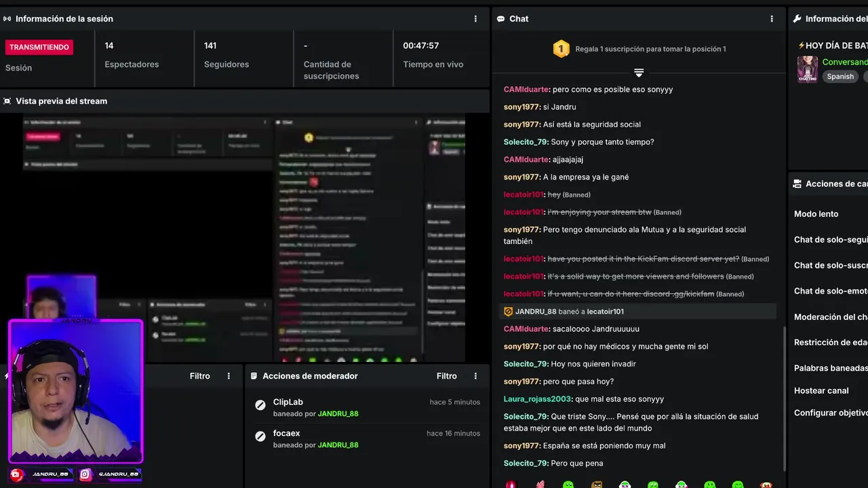This screenshot has height=488, width=868.
Task: Click sony1977 on 'A la empresa ya le gané'
Action: (521, 178)
